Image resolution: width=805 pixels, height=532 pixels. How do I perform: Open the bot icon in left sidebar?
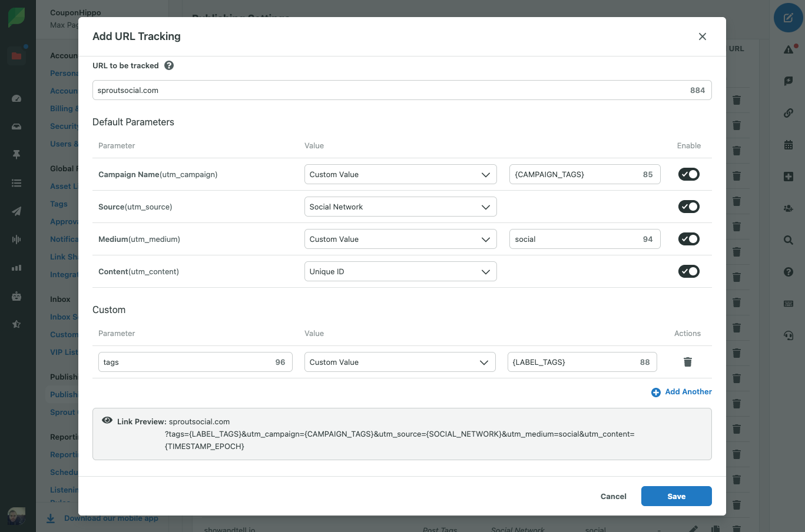[x=16, y=296]
